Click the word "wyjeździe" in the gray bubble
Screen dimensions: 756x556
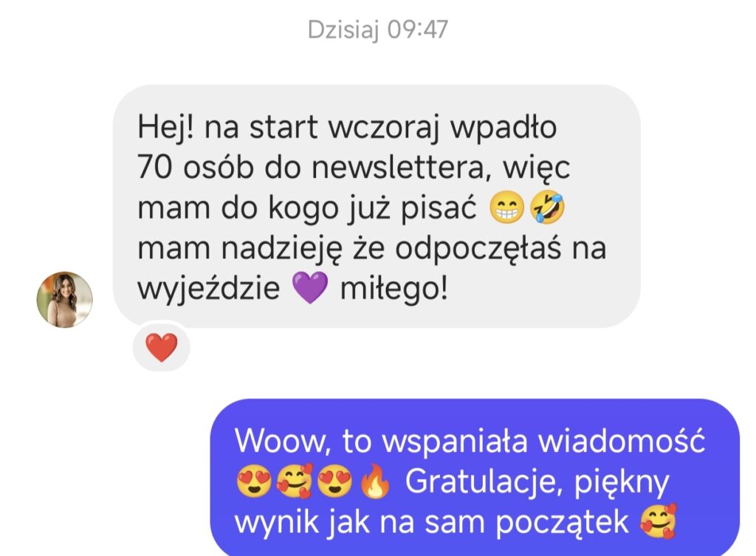208,289
